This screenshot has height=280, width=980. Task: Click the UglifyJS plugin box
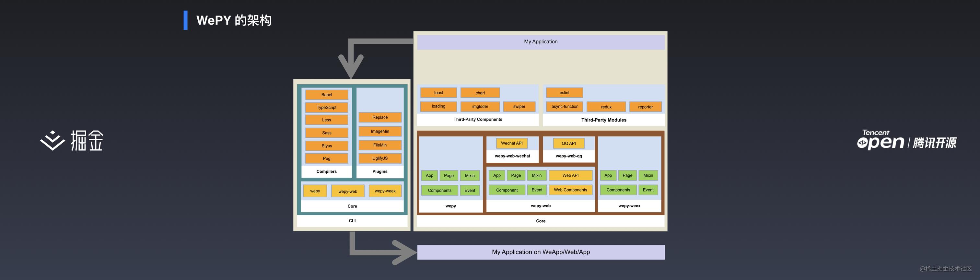pos(380,158)
